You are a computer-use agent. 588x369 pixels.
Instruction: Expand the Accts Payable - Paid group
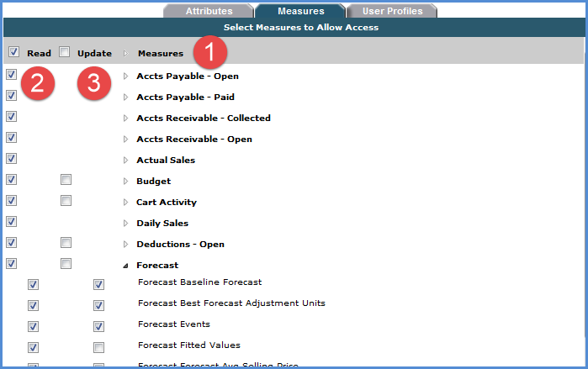pyautogui.click(x=126, y=98)
